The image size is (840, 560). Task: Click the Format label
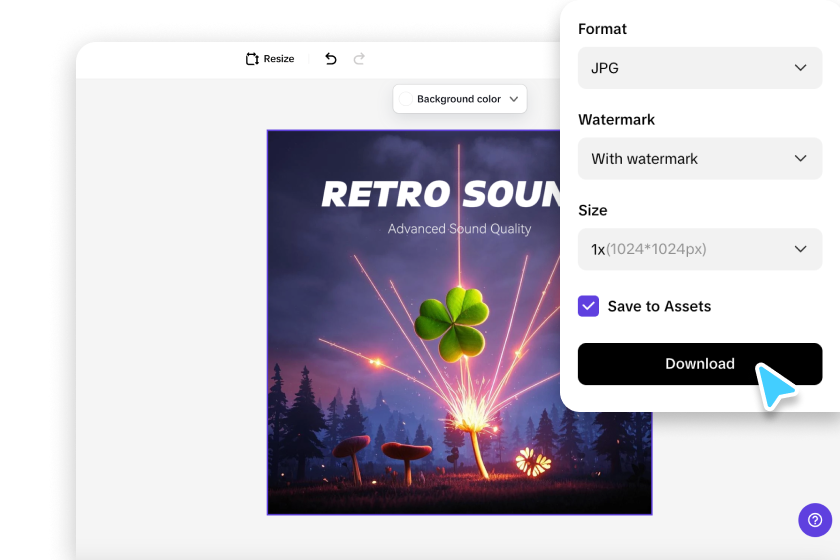[602, 29]
